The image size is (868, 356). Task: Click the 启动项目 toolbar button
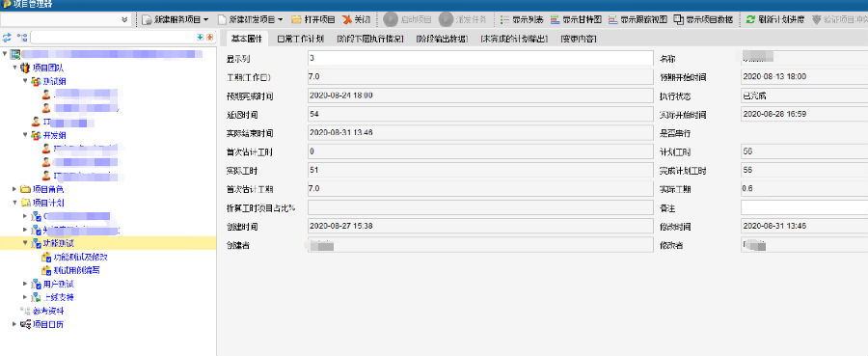pos(408,19)
